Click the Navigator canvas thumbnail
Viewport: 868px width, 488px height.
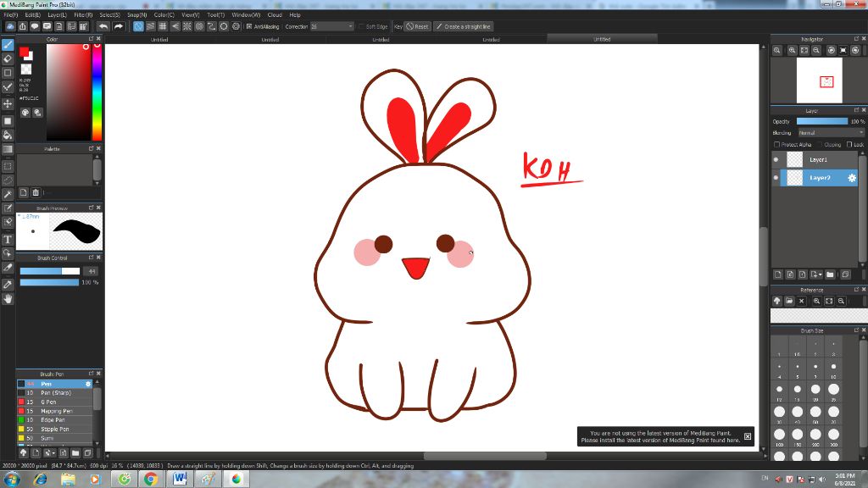click(x=820, y=80)
